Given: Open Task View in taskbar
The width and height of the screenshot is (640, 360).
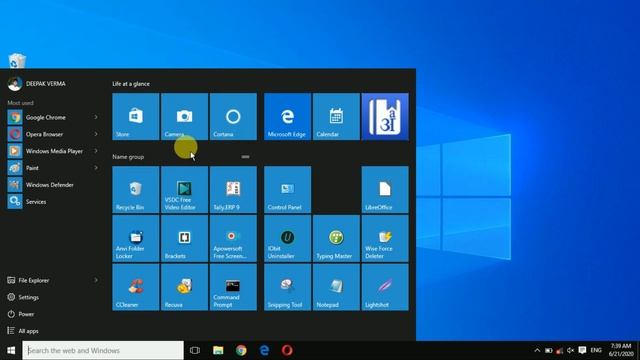Looking at the screenshot, I should click(x=195, y=350).
